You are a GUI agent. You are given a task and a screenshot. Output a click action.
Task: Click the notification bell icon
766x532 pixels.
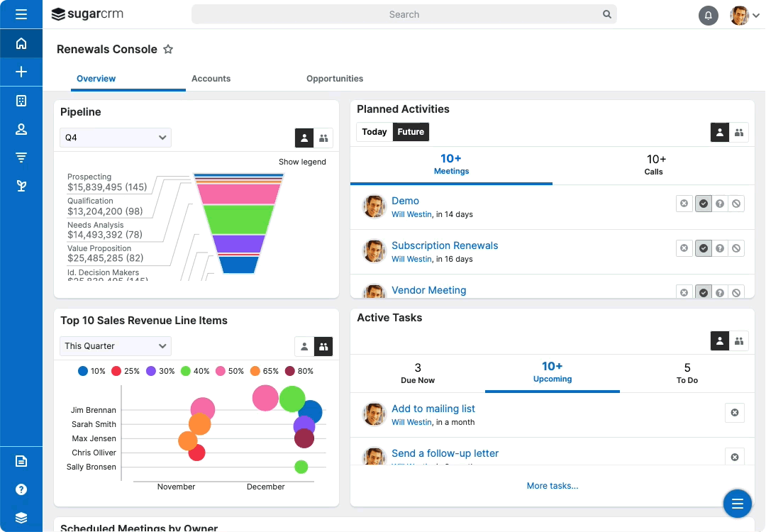[708, 15]
